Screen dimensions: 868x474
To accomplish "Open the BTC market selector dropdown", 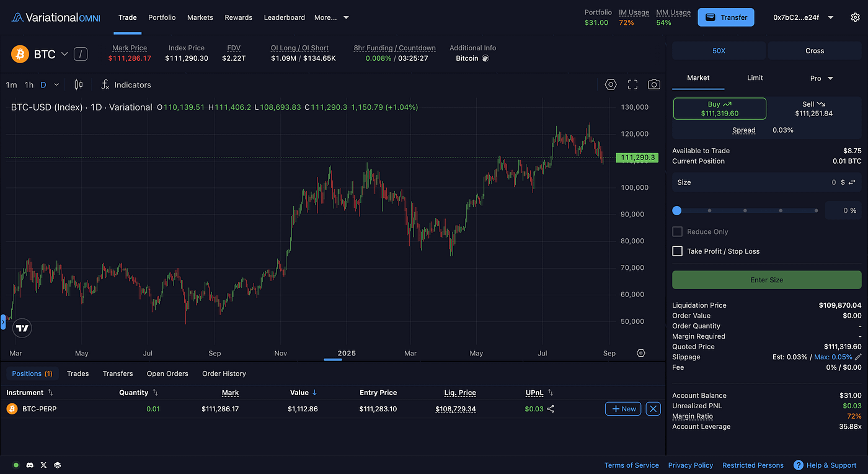I will pyautogui.click(x=64, y=55).
